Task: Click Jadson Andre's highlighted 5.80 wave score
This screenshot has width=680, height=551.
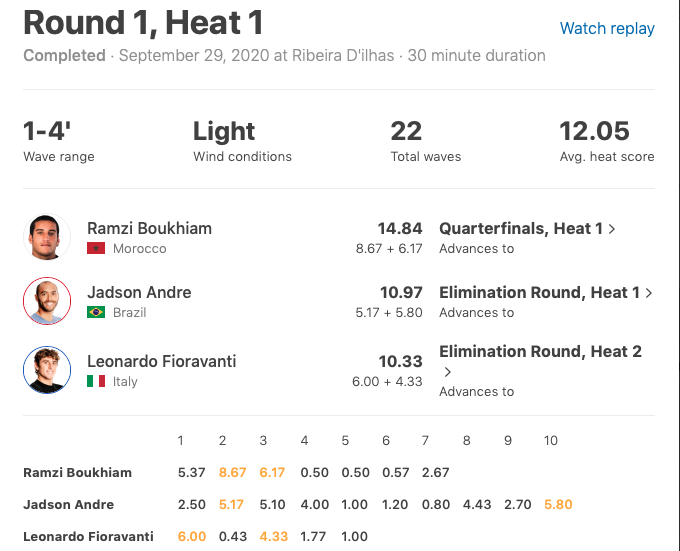Action: (x=558, y=504)
